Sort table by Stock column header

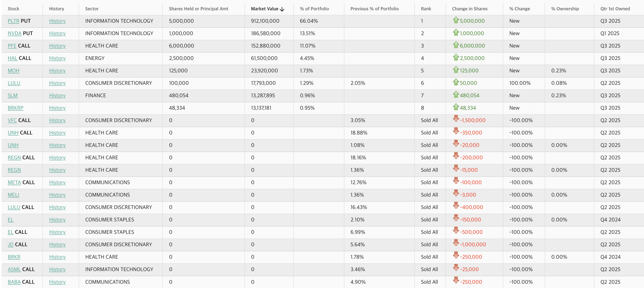pyautogui.click(x=14, y=9)
